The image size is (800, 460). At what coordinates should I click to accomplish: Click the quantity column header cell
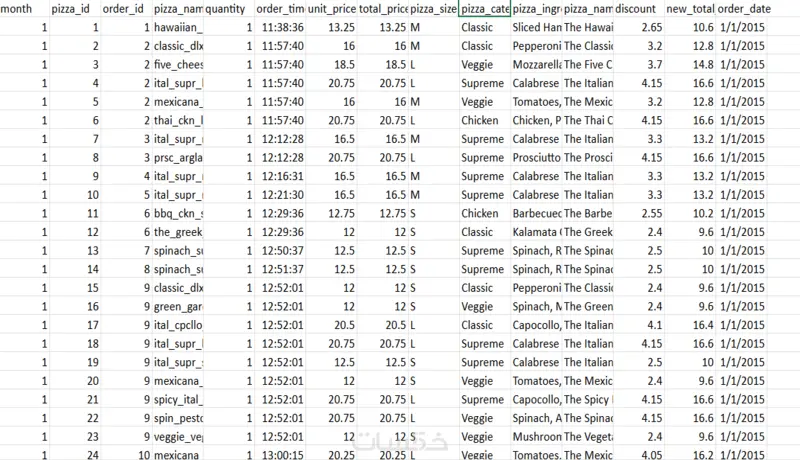[227, 8]
